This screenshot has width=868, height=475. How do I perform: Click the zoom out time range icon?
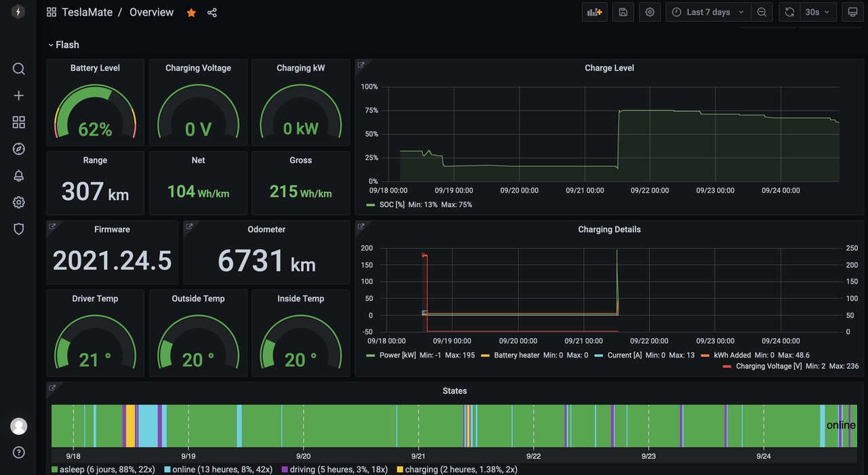[x=762, y=12]
